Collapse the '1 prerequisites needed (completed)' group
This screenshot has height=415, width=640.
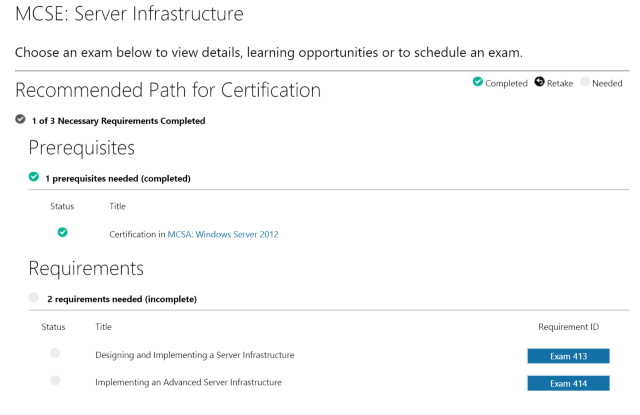coord(117,179)
